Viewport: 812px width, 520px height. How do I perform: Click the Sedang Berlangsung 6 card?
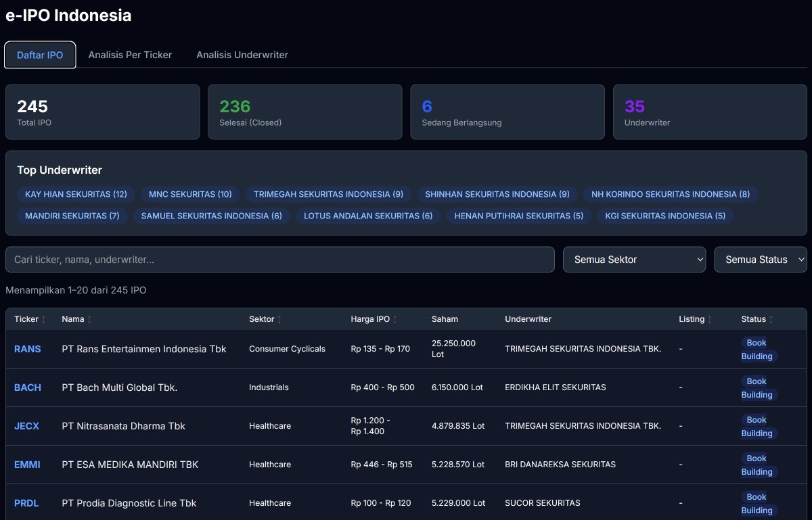tap(507, 112)
